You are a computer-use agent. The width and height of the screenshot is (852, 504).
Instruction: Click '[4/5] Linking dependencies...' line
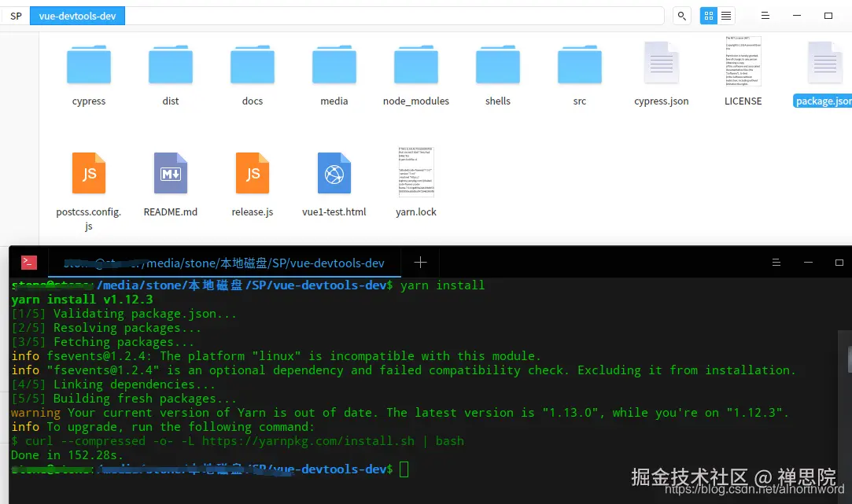point(113,384)
